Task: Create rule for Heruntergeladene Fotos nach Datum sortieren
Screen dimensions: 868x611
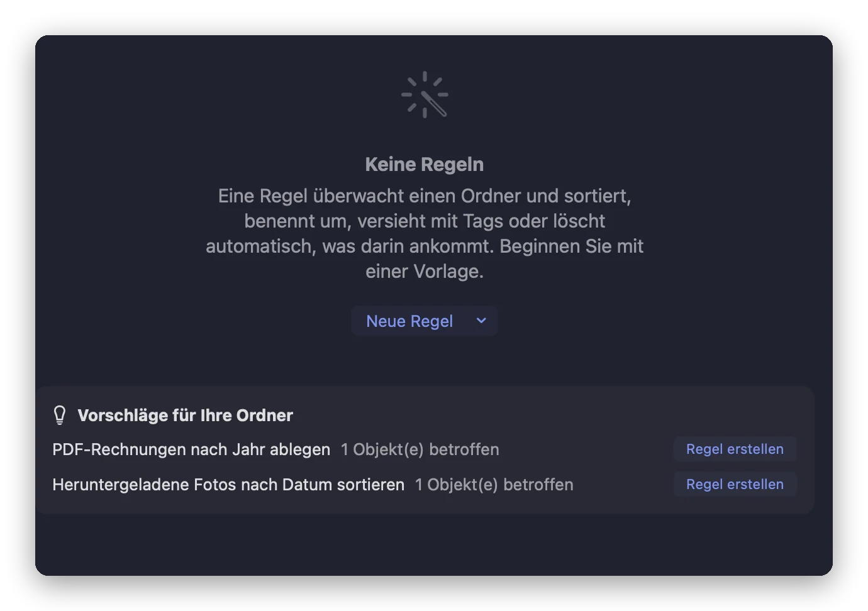Action: pyautogui.click(x=735, y=485)
